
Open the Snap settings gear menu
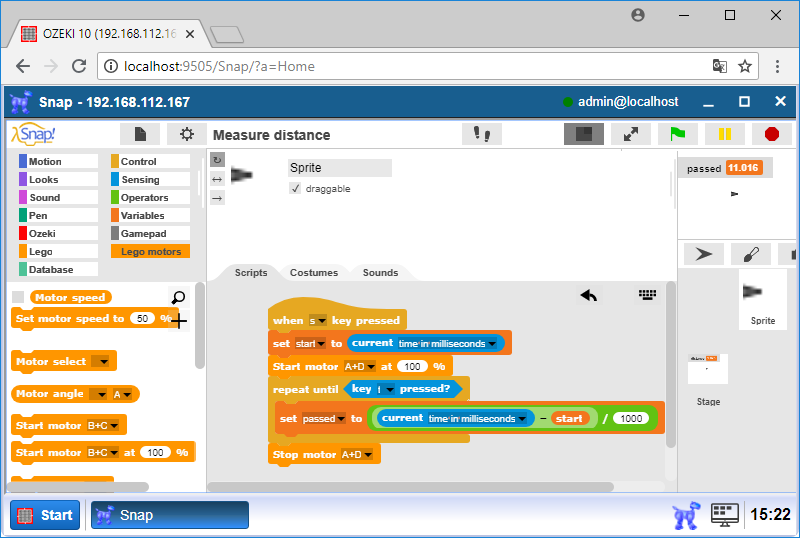pos(187,134)
